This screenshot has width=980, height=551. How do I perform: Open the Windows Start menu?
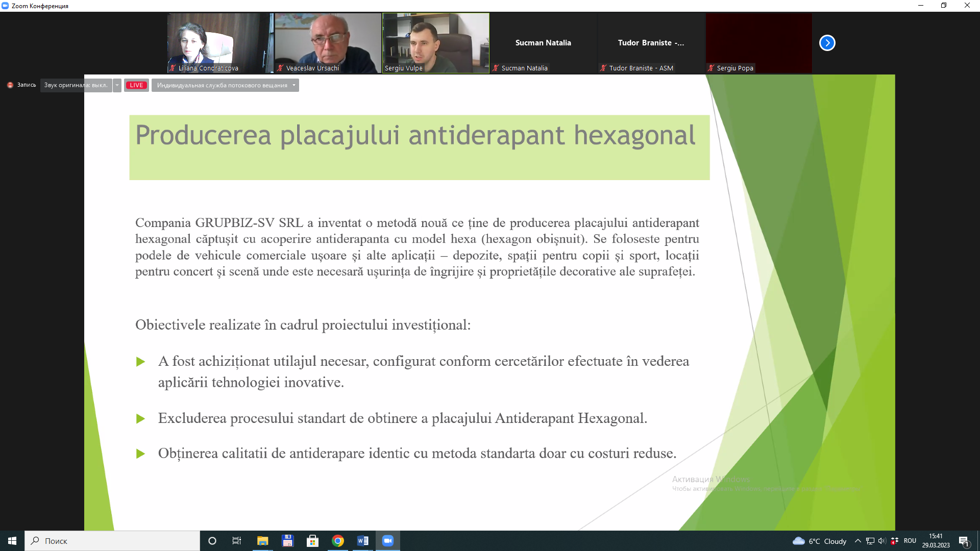coord(12,541)
